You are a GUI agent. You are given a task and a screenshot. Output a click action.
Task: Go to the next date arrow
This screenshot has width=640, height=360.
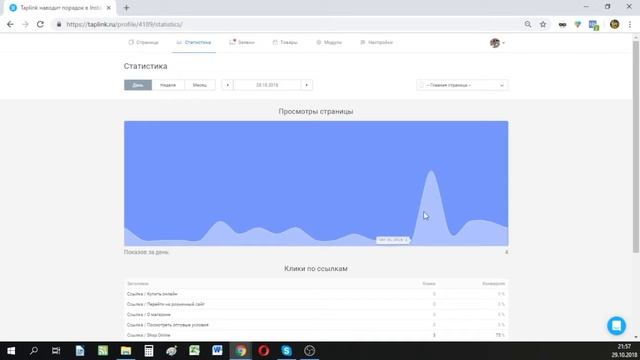click(307, 85)
